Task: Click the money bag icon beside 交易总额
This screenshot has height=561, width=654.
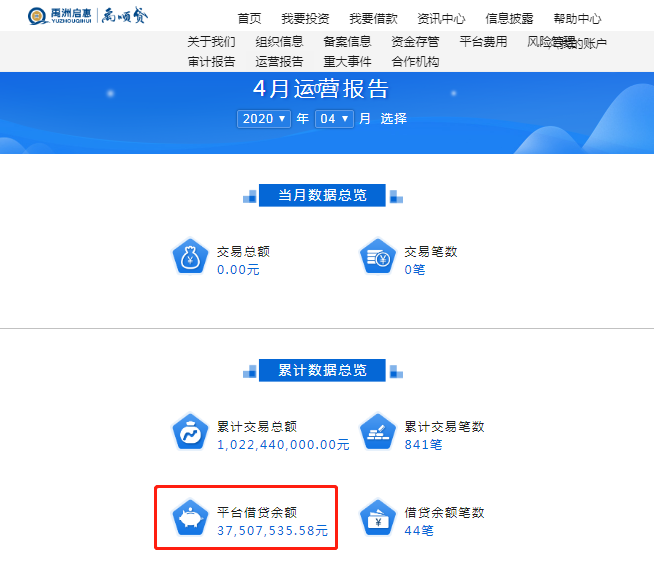Action: [190, 257]
